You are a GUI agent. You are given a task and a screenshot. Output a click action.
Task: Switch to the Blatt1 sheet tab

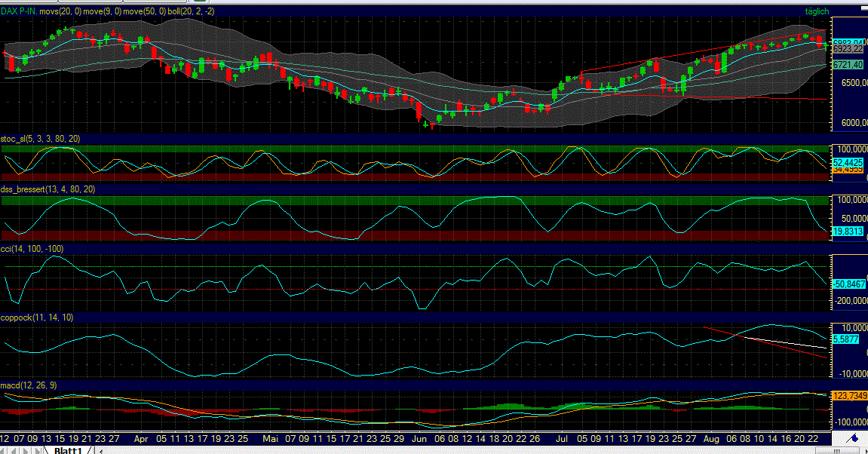tap(68, 449)
